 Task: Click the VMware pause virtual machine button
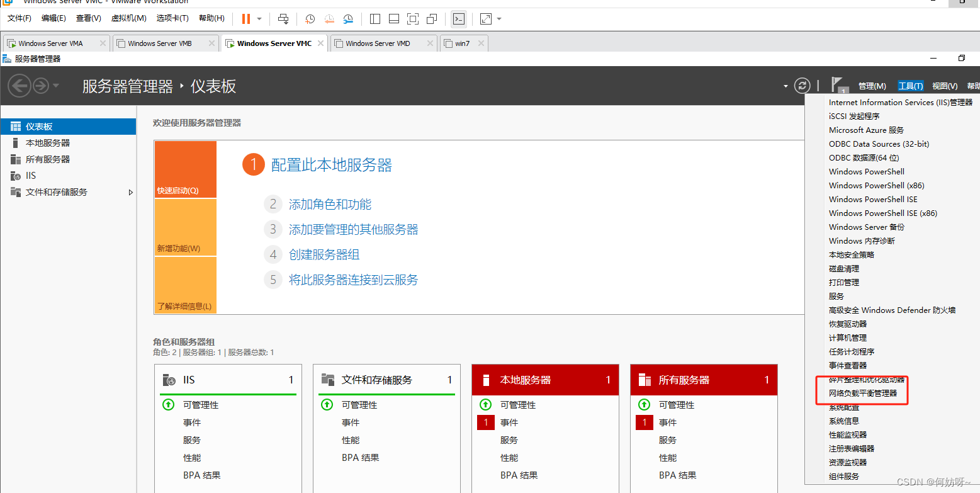tap(246, 19)
